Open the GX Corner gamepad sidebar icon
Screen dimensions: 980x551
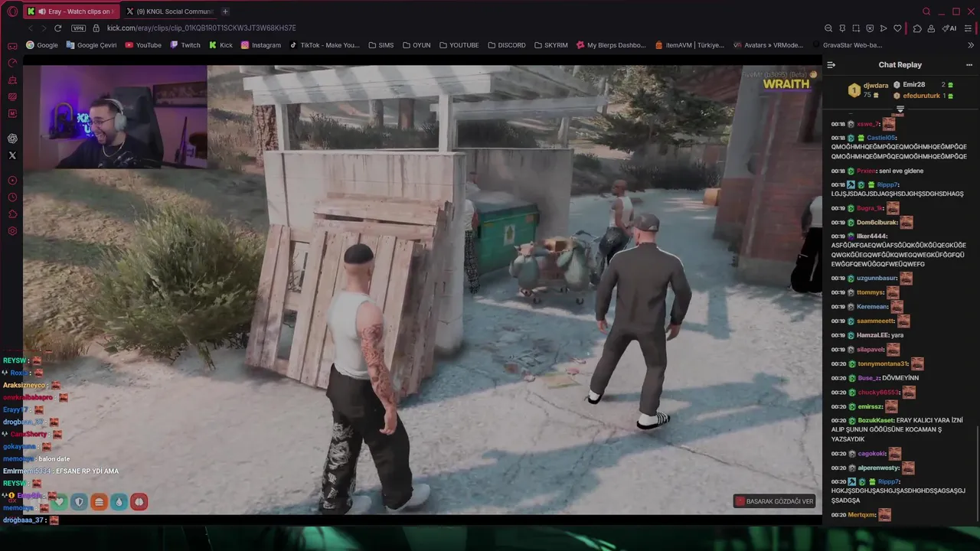(12, 46)
